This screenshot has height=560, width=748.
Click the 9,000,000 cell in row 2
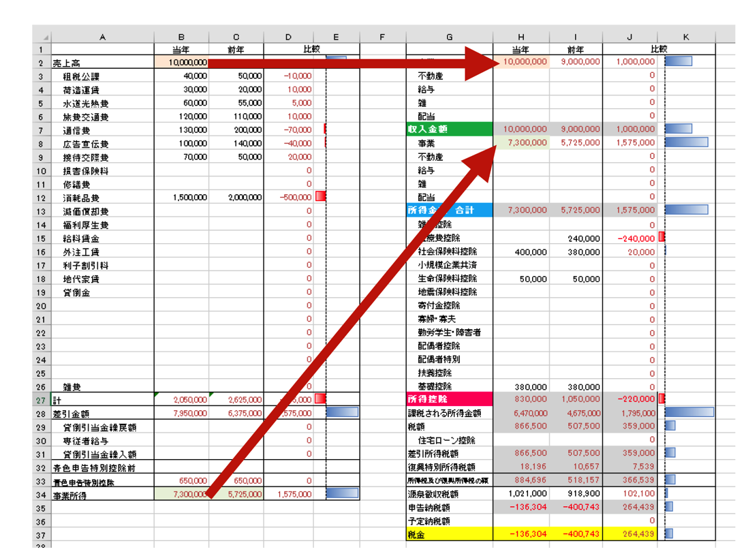(576, 61)
